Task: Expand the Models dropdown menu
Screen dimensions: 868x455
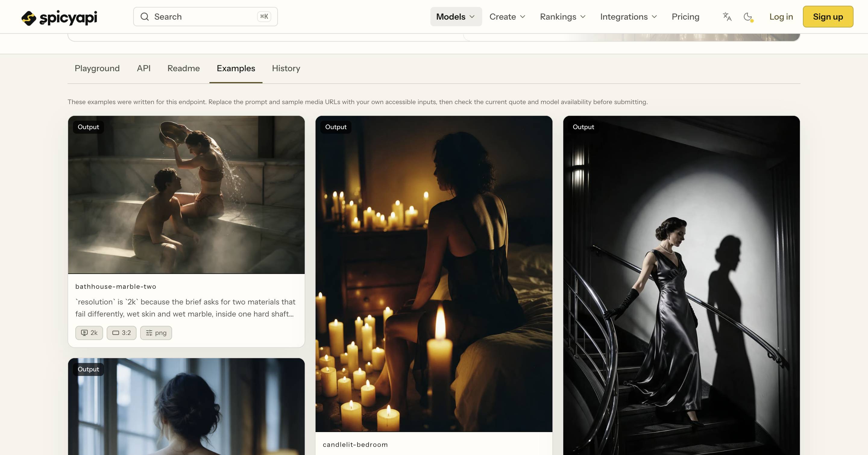Action: click(x=456, y=17)
